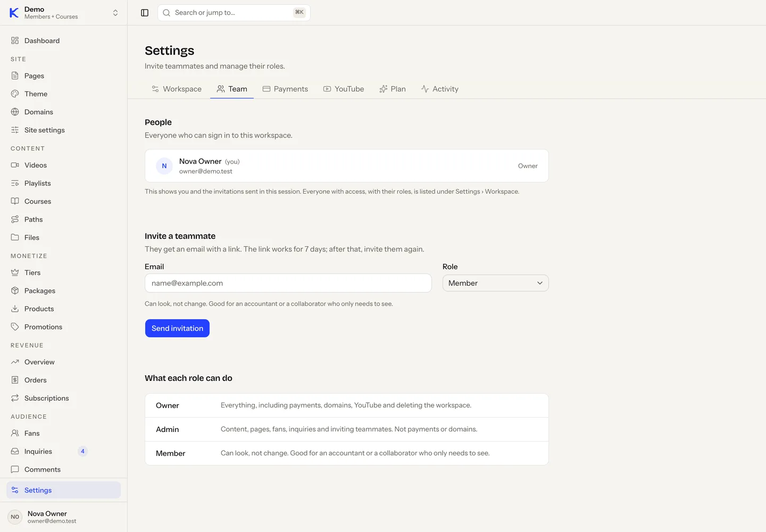Screen dimensions: 766x532
Task: Open the Videos camera icon
Action: 15,165
